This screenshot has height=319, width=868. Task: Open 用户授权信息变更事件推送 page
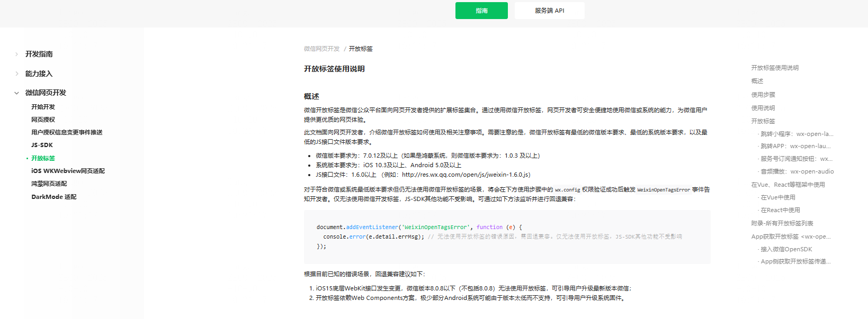[x=67, y=132]
